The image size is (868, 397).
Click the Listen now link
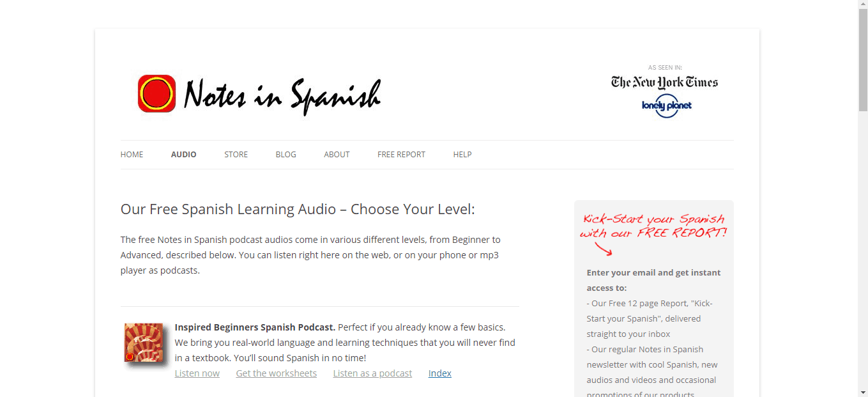coord(197,373)
